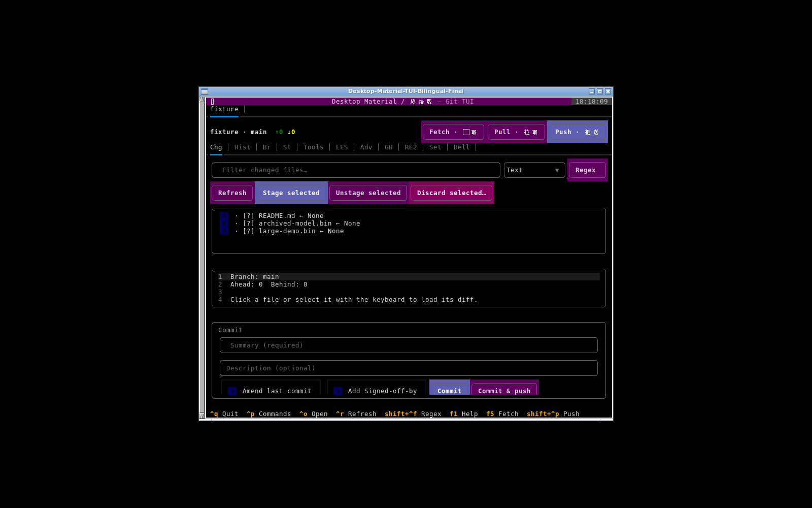The height and width of the screenshot is (508, 812).
Task: Open the RE2 tab
Action: pos(411,147)
